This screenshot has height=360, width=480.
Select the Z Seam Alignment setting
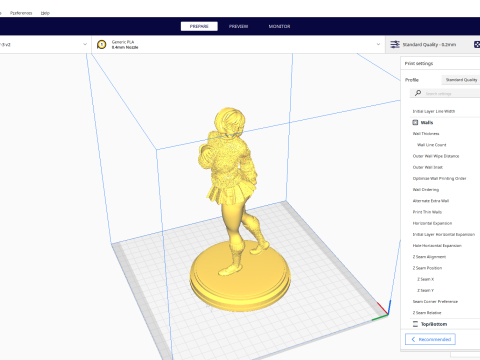429,257
